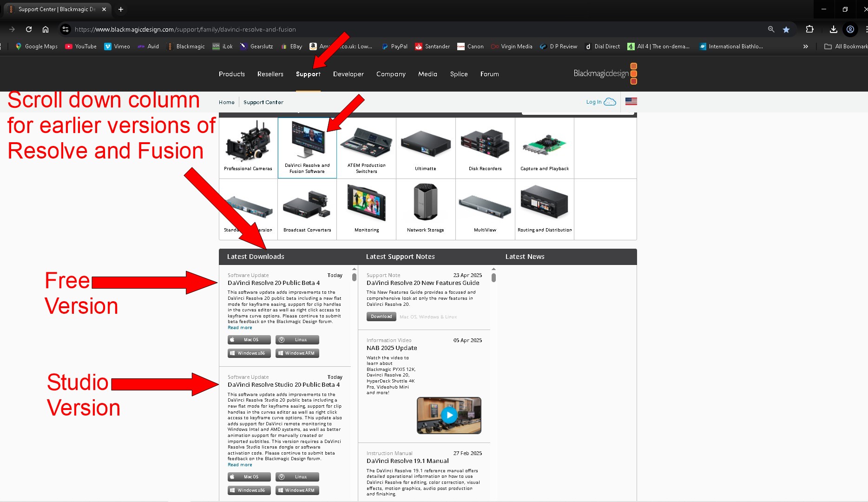
Task: Open Blackmagic bookmark
Action: [186, 46]
